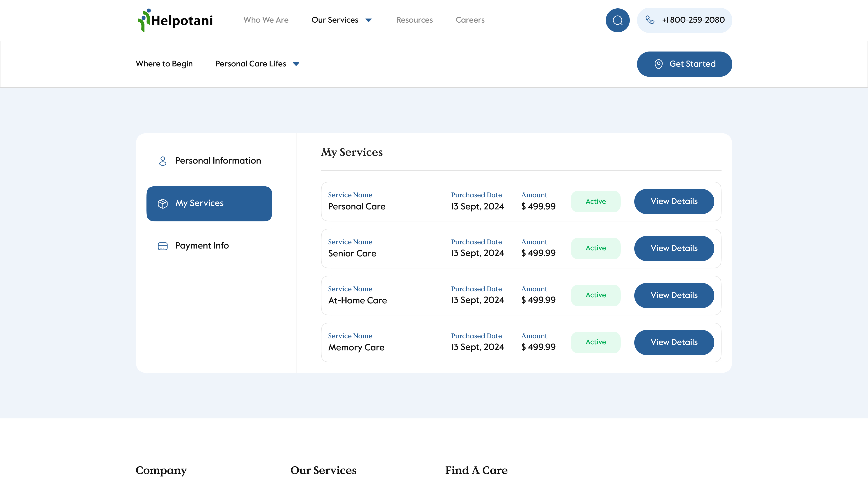
Task: Call the +1 800-259-2080 number
Action: coord(693,20)
